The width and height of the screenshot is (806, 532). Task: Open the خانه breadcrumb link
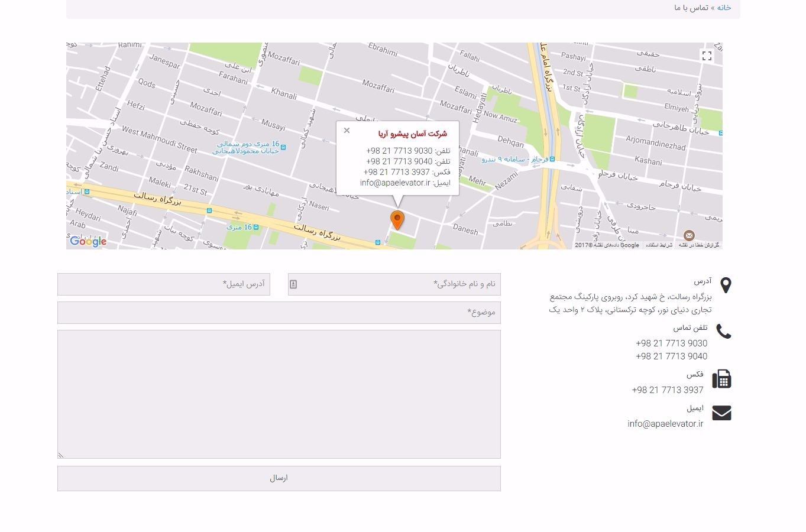pos(724,8)
